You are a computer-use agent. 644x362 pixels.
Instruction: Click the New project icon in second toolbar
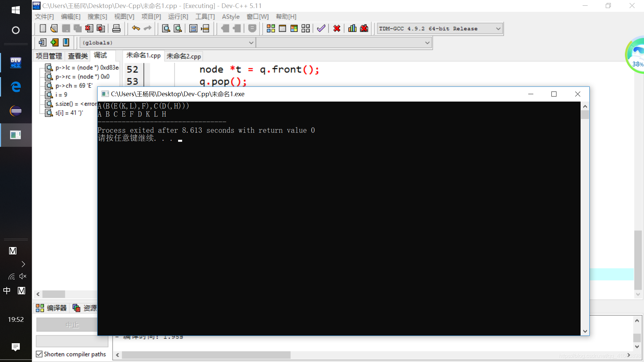coord(43,43)
